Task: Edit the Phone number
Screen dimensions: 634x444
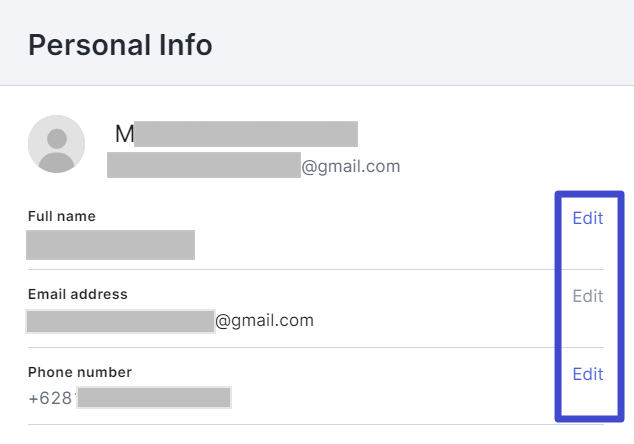Action: (x=587, y=374)
